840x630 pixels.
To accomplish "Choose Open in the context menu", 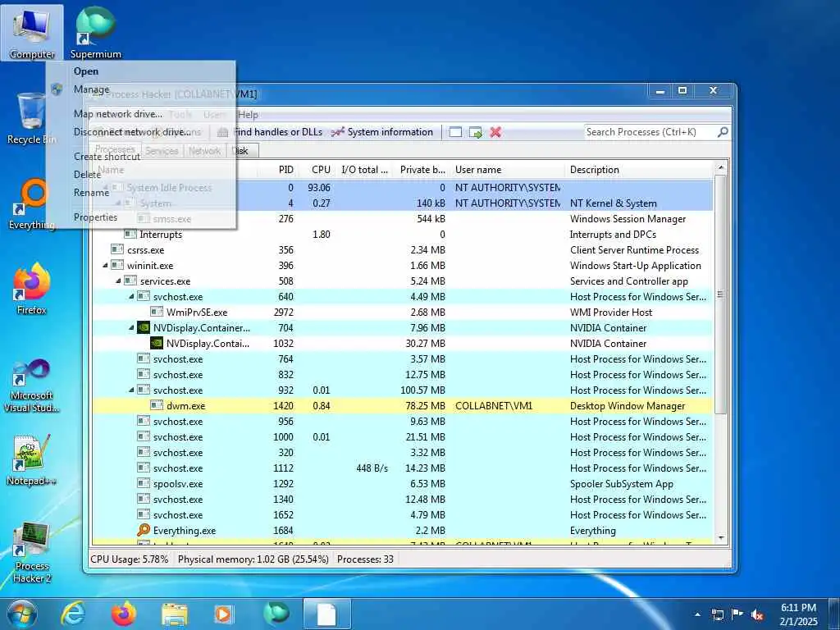I will coord(140,71).
